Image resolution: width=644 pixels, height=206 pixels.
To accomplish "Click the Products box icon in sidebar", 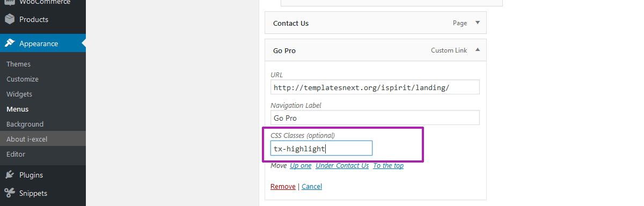I will click(x=10, y=19).
